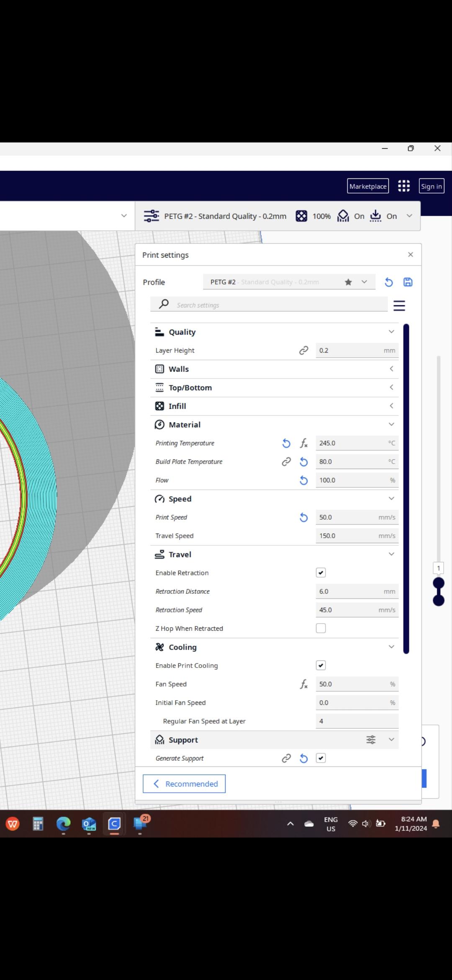This screenshot has height=980, width=452.
Task: Reset the Printing Temperature value
Action: pos(286,443)
